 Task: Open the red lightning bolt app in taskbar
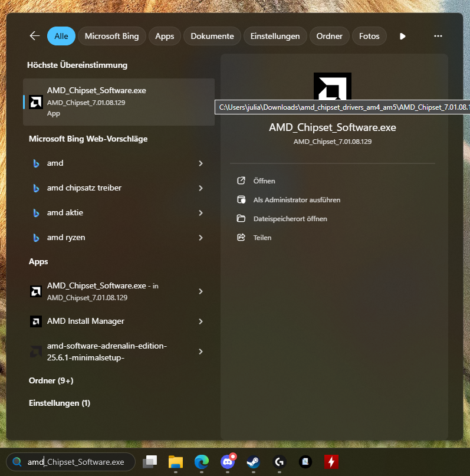(x=331, y=462)
